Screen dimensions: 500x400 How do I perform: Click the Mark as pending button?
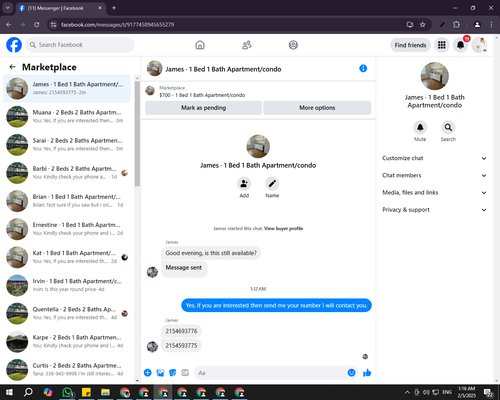click(x=203, y=108)
